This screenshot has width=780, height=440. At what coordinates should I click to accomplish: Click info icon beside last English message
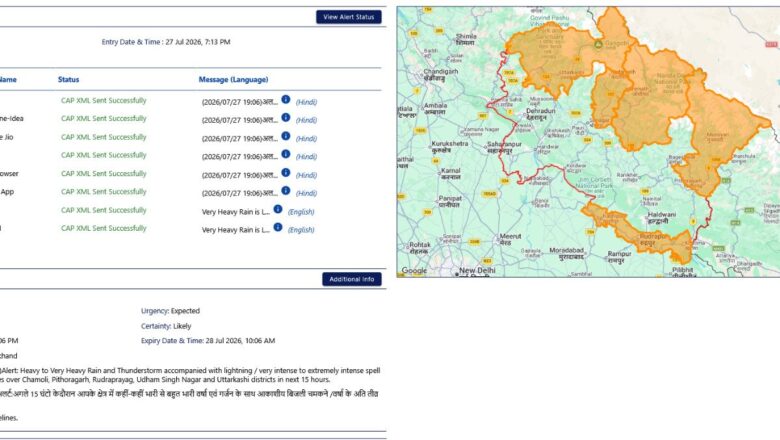[278, 227]
